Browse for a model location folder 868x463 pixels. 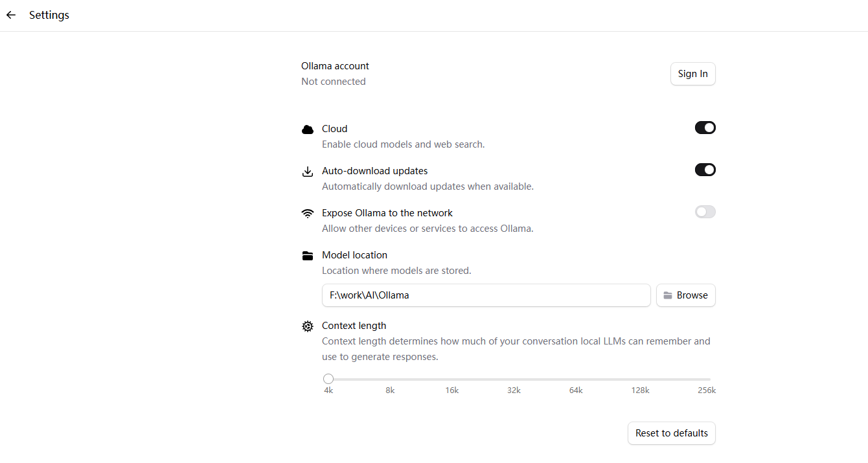(686, 295)
